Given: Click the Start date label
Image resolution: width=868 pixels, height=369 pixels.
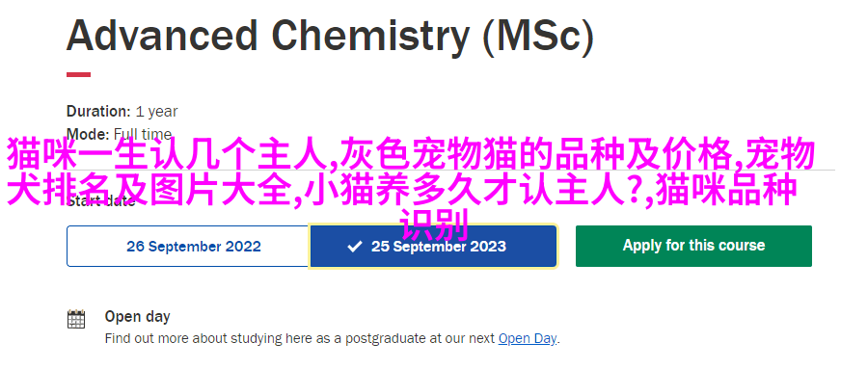Looking at the screenshot, I should tap(100, 201).
